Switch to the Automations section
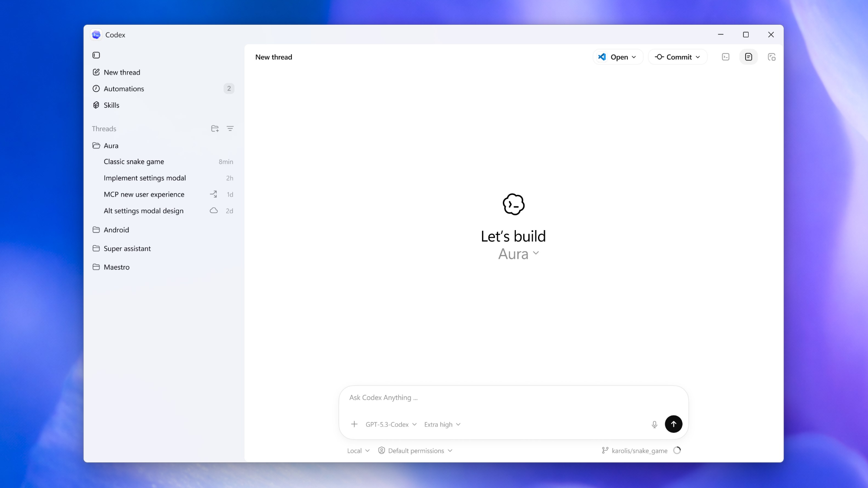868x488 pixels. (x=124, y=89)
